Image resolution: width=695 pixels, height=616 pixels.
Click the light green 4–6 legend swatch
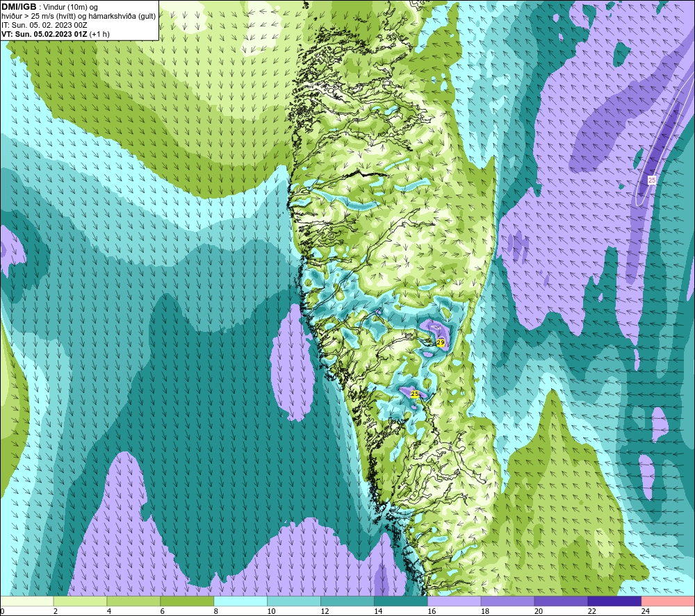133,601
